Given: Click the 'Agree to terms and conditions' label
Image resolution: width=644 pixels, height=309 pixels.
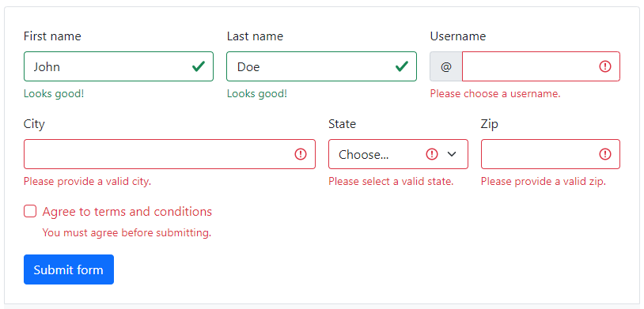Looking at the screenshot, I should coord(127,211).
